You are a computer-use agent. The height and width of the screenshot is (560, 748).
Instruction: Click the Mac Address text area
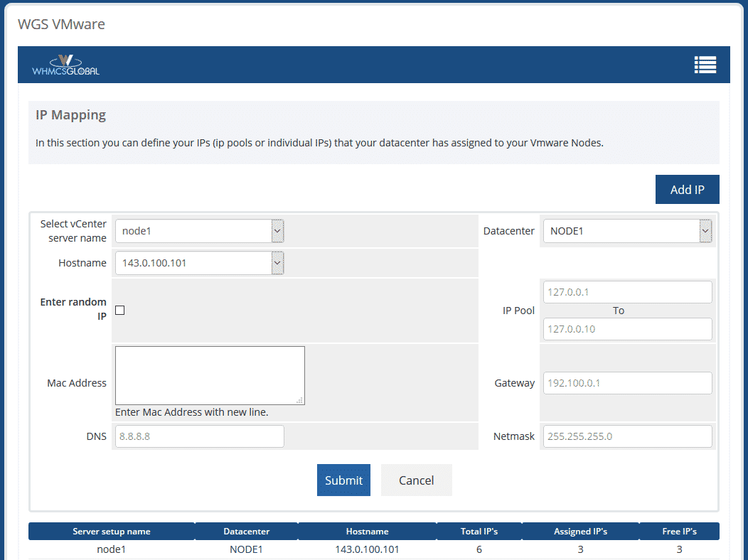209,375
